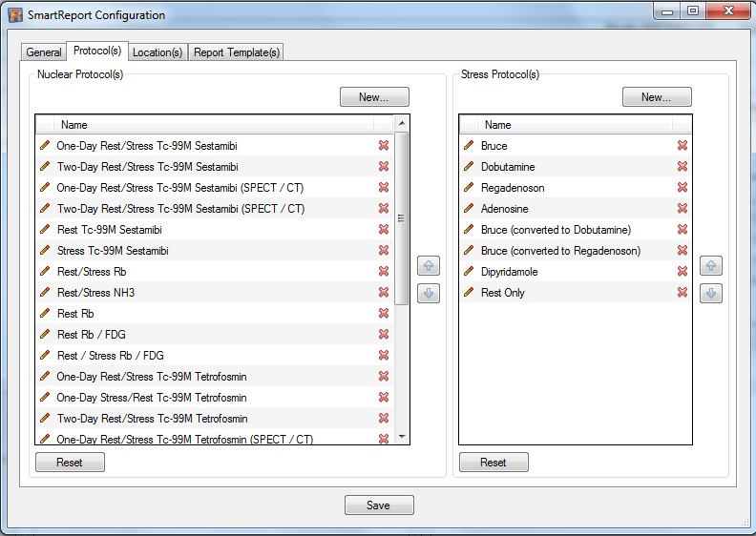Click the red X beside Regadenoson
756x536 pixels.
point(682,188)
